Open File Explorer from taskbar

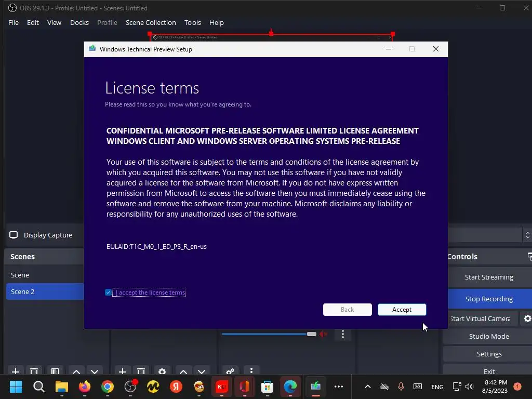pyautogui.click(x=62, y=387)
